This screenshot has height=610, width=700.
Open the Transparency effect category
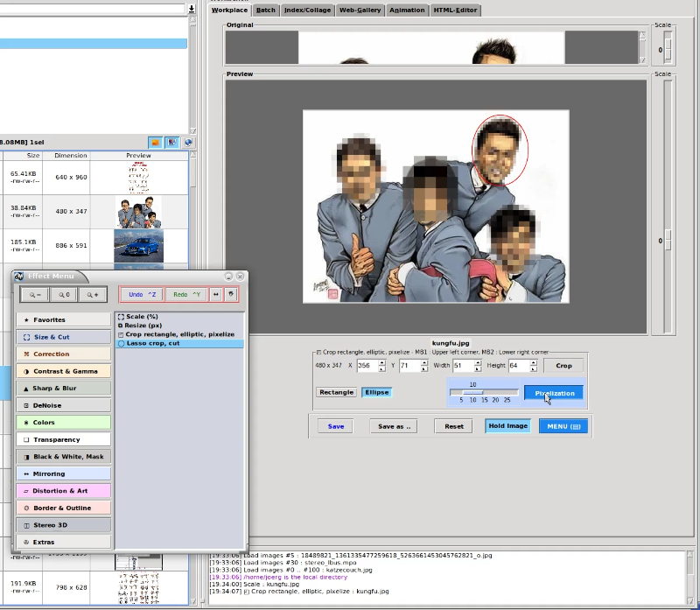click(63, 439)
